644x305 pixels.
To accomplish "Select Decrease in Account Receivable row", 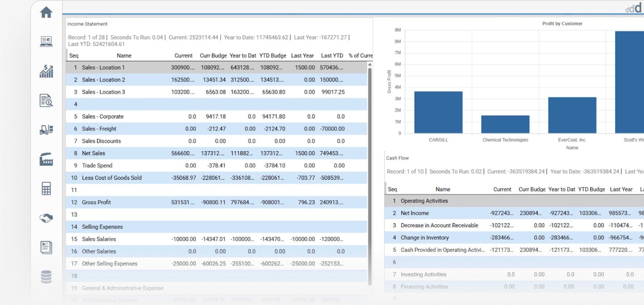I will [x=514, y=225].
